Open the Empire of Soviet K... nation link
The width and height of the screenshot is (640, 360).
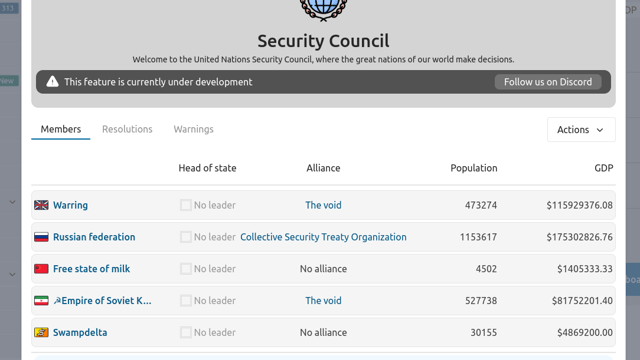coord(102,300)
